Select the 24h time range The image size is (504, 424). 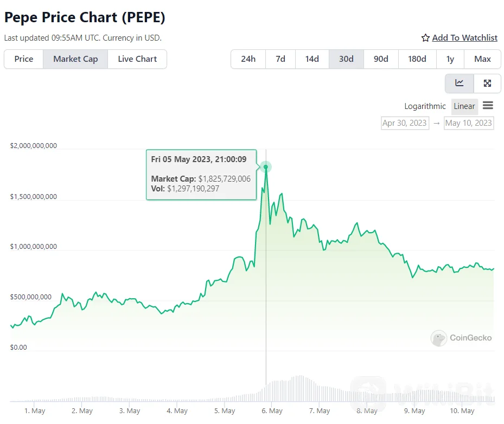[248, 59]
